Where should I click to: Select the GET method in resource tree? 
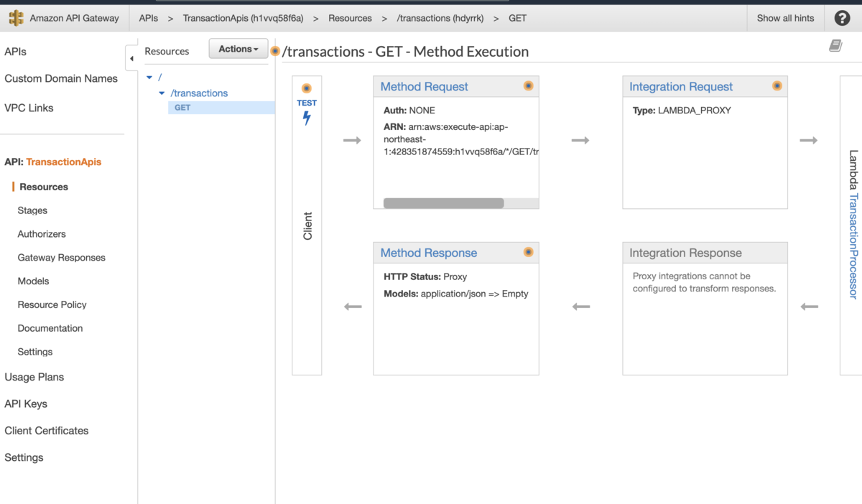coord(182,108)
